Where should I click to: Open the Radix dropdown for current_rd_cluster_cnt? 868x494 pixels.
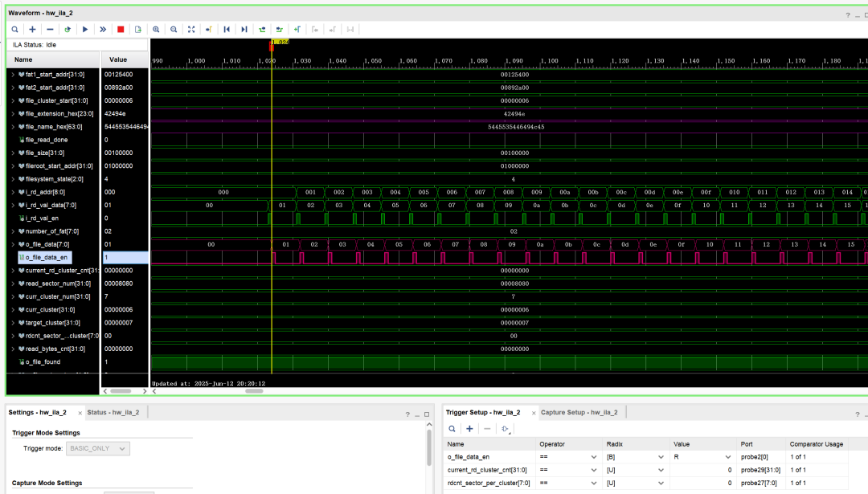[660, 470]
